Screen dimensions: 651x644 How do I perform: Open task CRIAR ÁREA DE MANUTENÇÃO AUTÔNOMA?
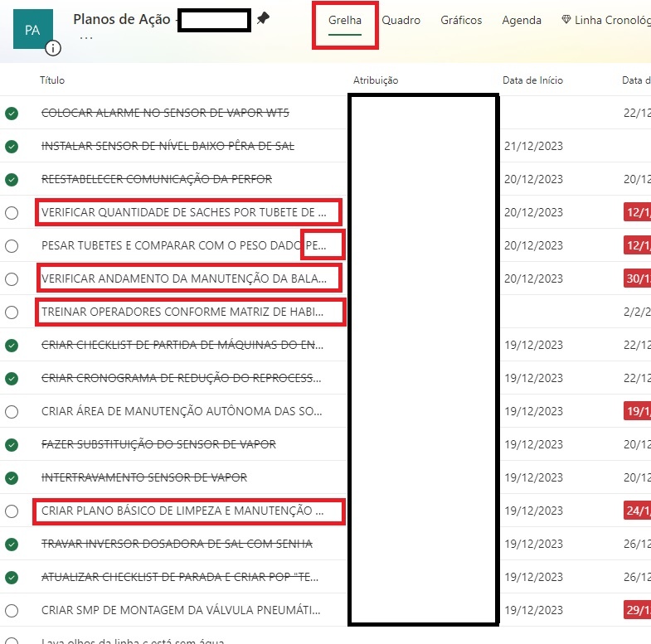point(182,412)
